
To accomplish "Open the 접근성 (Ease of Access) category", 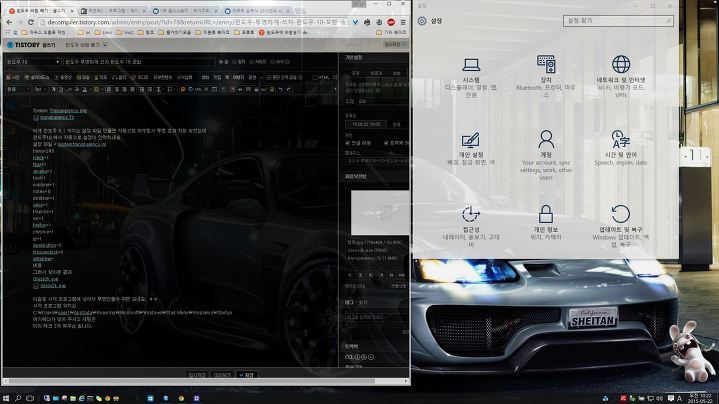I will 471,227.
